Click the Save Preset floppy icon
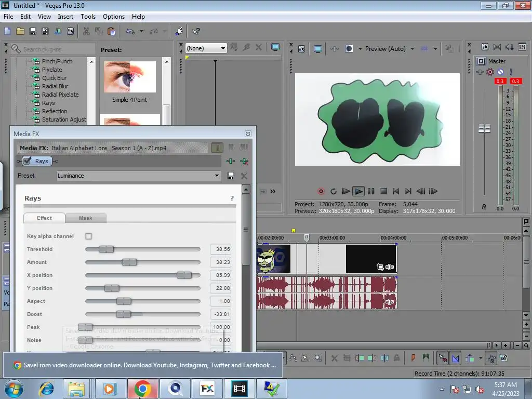Viewport: 532px width, 399px height. click(231, 176)
